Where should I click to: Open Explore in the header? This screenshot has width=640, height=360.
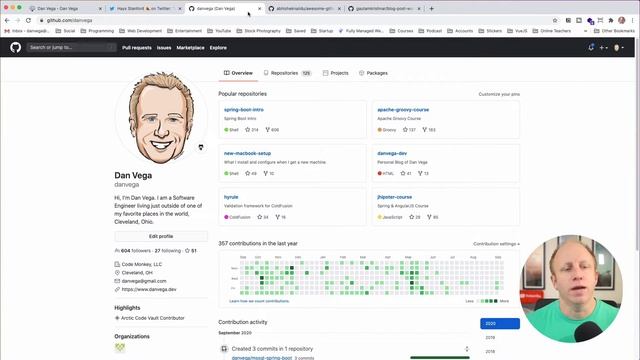[218, 48]
